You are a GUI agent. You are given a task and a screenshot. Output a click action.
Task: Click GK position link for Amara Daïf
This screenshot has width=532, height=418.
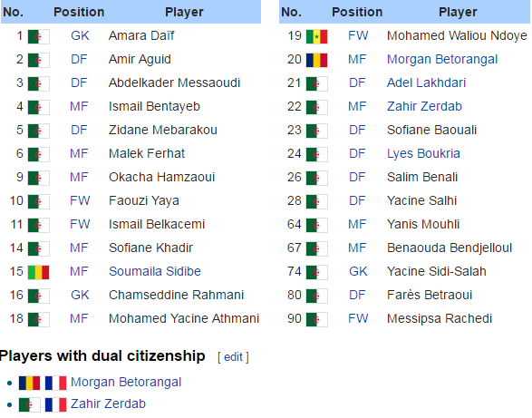coord(80,35)
